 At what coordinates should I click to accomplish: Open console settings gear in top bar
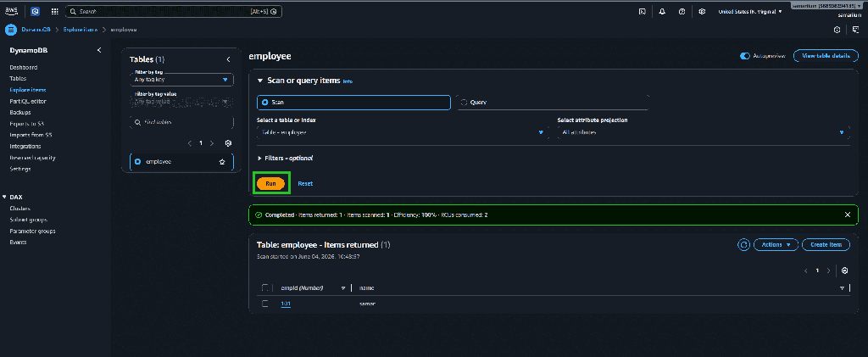click(x=702, y=11)
